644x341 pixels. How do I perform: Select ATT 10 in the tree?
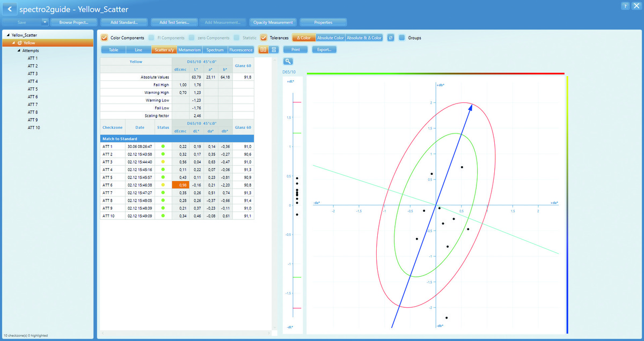(34, 128)
